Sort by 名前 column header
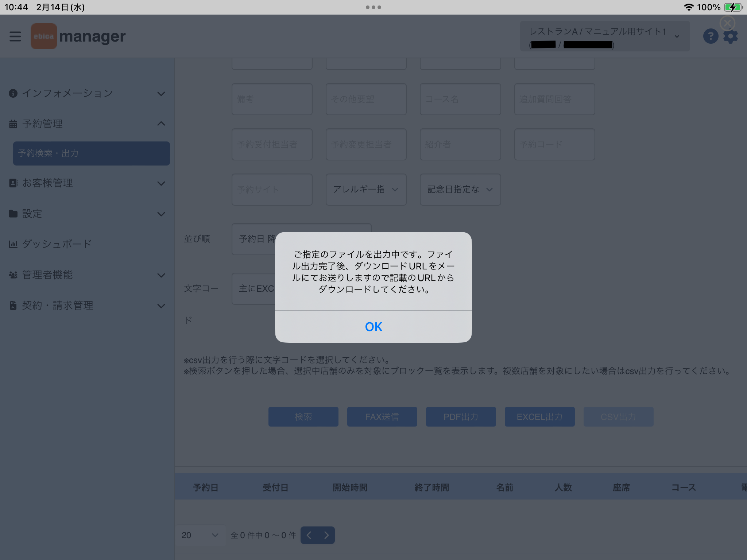This screenshot has width=747, height=560. [505, 487]
